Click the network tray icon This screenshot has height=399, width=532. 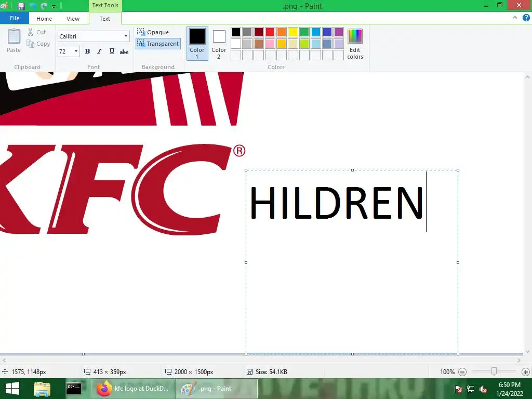point(471,389)
